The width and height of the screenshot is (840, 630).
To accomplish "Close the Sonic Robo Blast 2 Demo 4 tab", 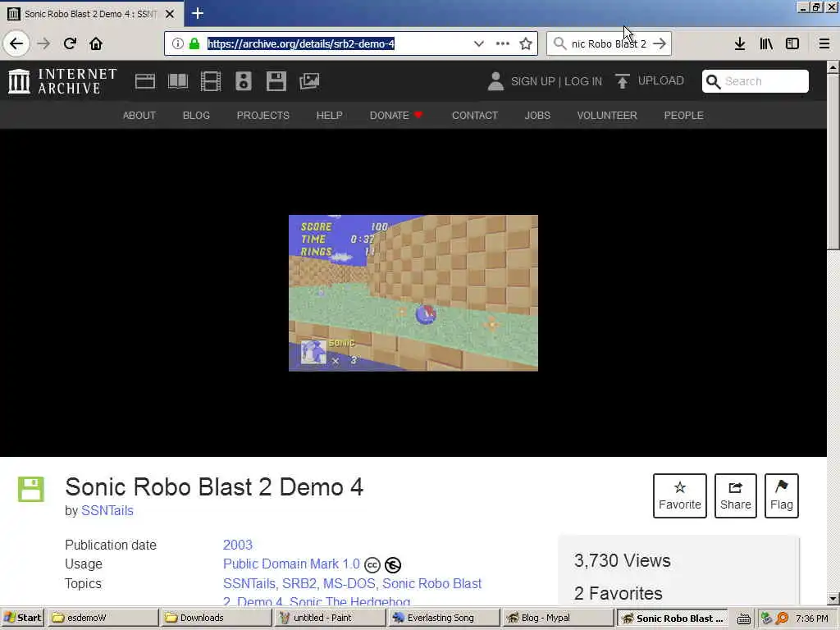I will [170, 14].
